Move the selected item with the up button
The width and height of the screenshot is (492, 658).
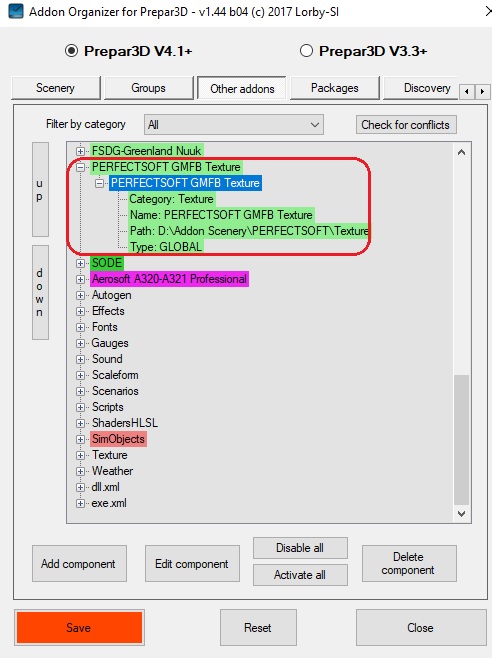coord(40,189)
